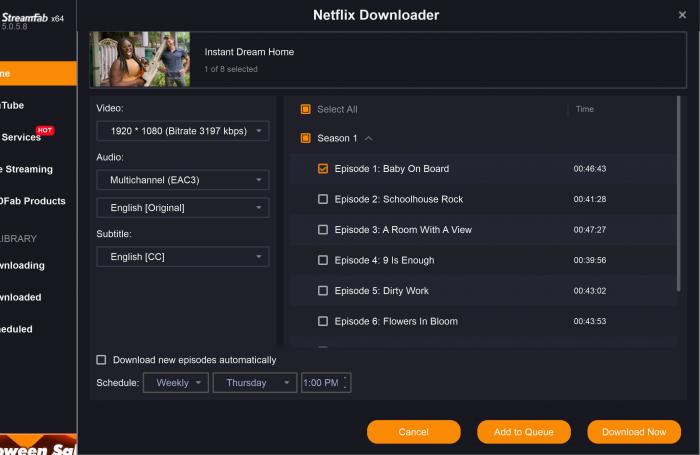The height and width of the screenshot is (455, 700).
Task: Open the Thursday day dropdown
Action: (255, 383)
